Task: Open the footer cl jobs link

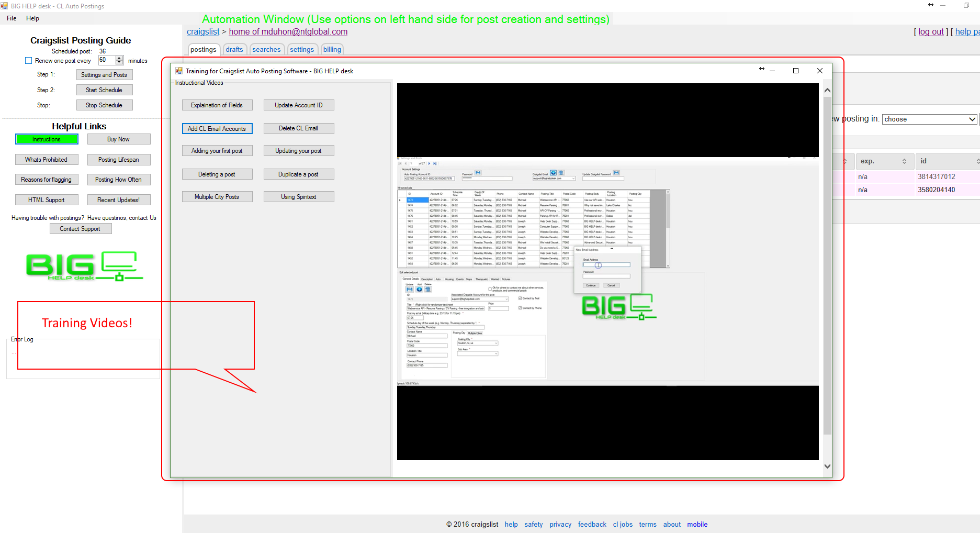Action: click(623, 525)
